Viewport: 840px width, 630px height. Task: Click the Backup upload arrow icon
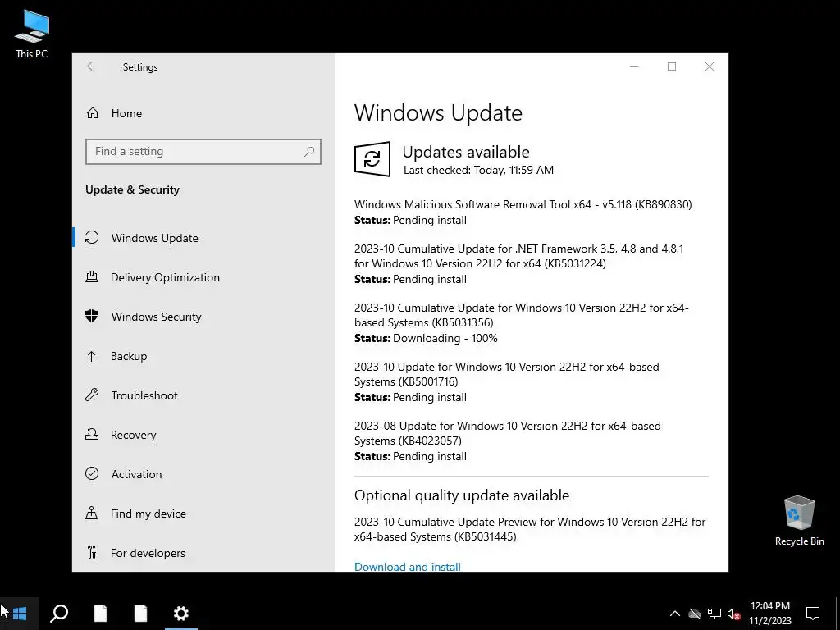[92, 355]
